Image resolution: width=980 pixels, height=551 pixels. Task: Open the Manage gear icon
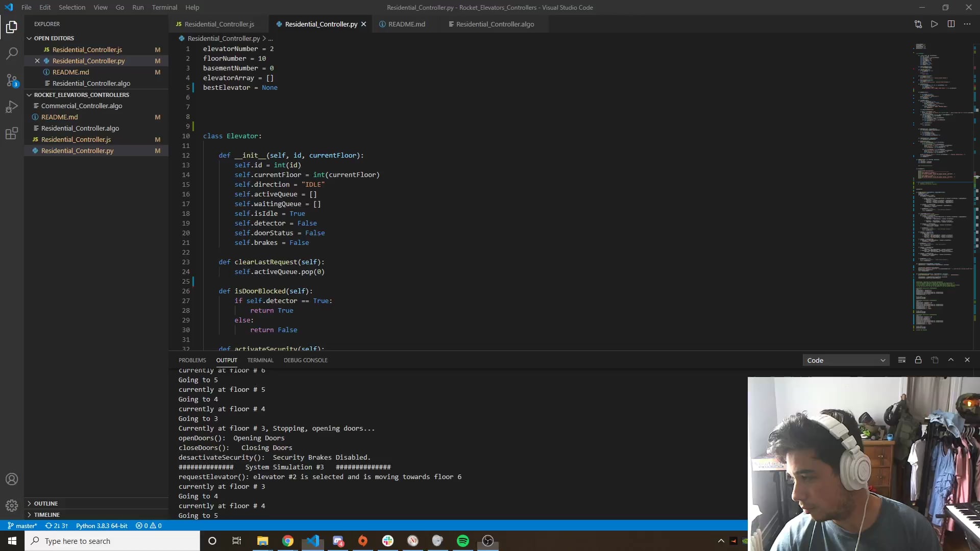tap(12, 505)
